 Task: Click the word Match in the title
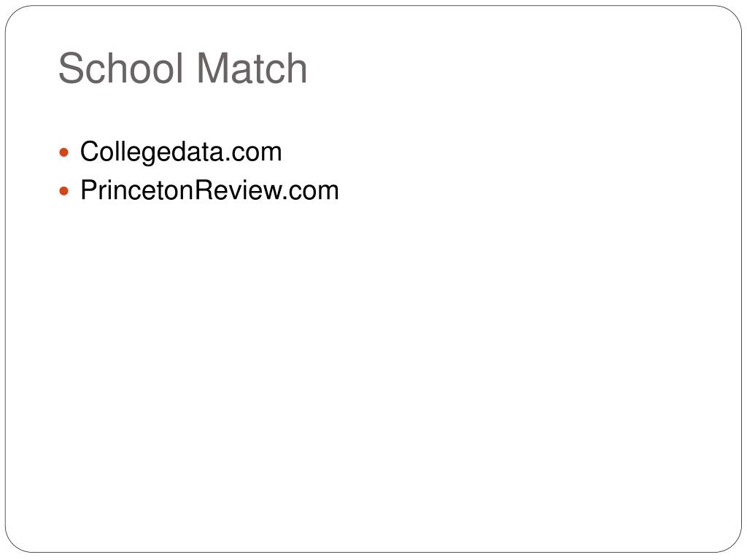[252, 68]
